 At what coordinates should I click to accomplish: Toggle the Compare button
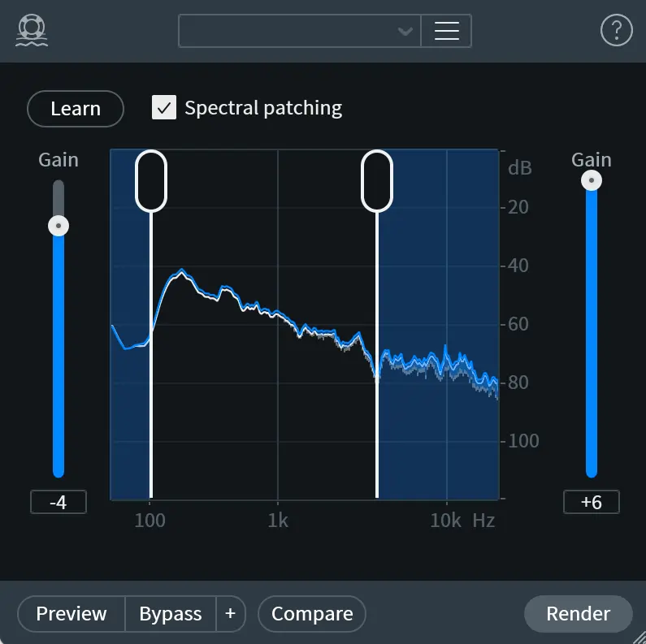[312, 613]
